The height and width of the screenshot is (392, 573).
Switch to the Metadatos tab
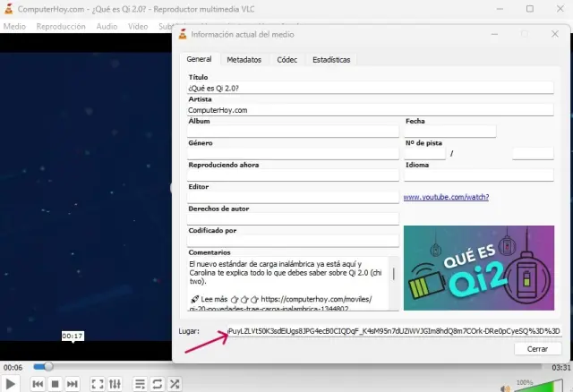[244, 60]
